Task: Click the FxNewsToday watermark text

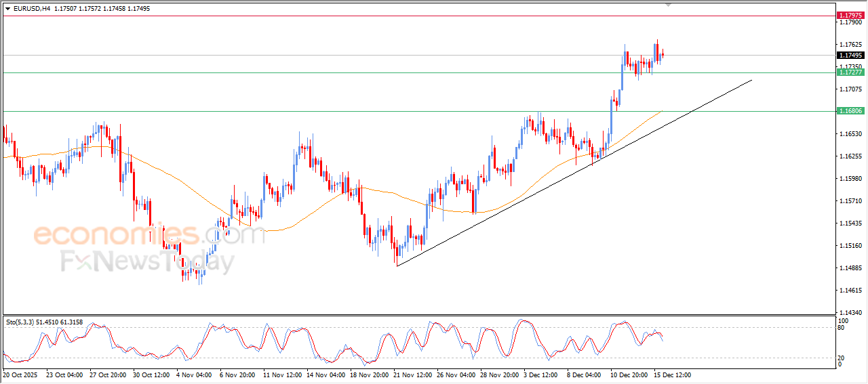Action: click(147, 261)
